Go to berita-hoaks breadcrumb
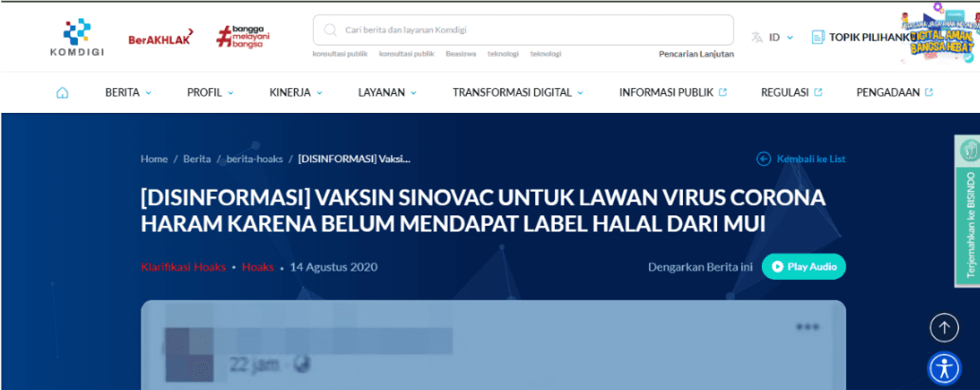This screenshot has height=390, width=980. [254, 158]
